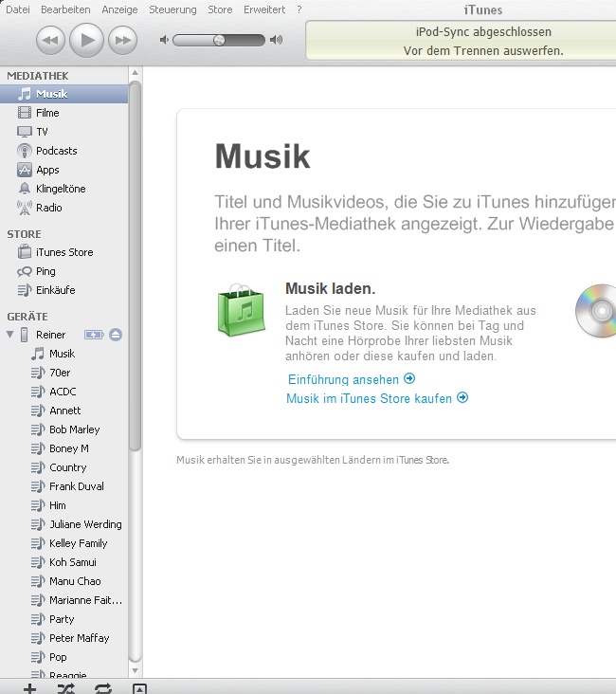Open the Anzeige menu

coord(119,9)
